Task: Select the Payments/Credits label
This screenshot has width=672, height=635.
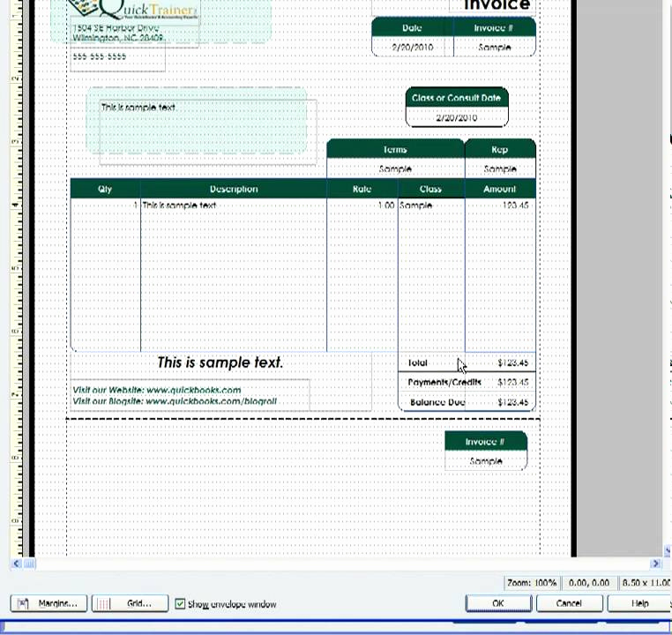Action: tap(444, 382)
